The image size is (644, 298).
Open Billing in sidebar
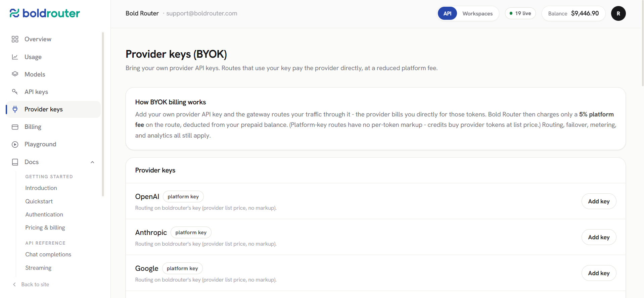(53, 127)
